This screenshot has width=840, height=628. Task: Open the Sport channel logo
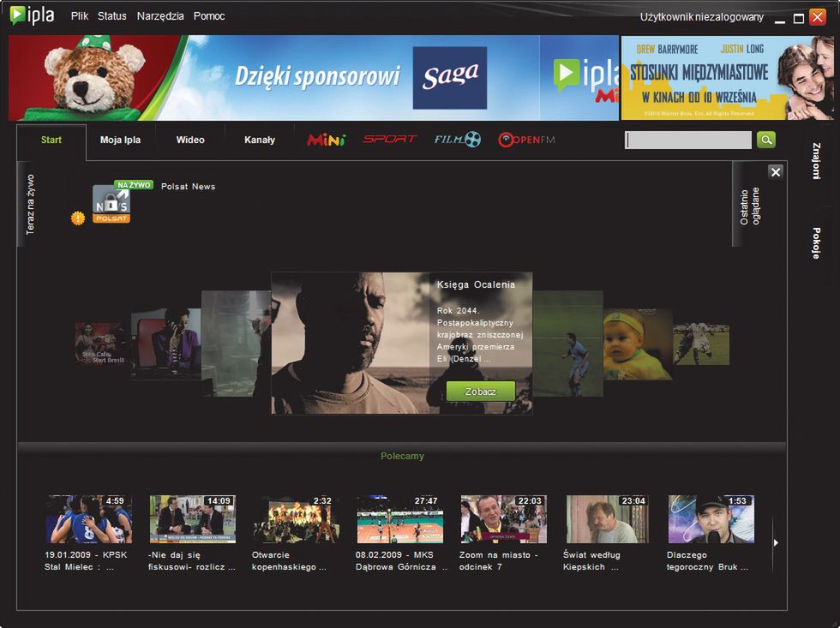click(x=389, y=139)
